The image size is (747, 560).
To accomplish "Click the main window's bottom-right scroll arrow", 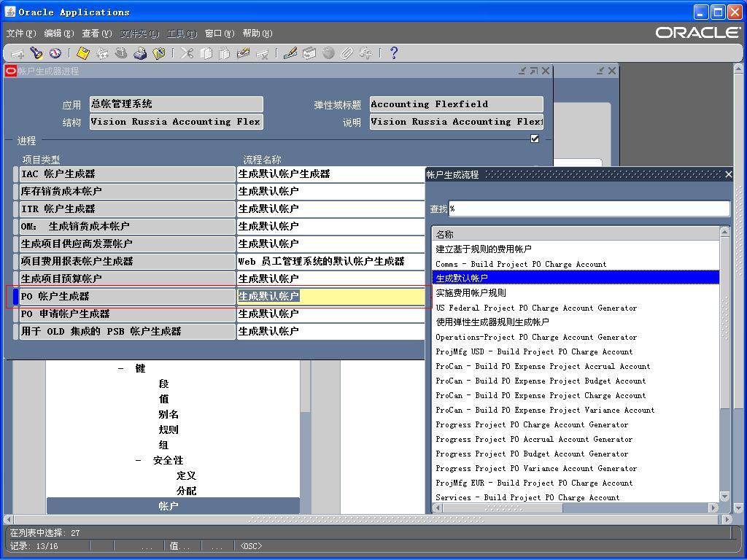I will [726, 519].
